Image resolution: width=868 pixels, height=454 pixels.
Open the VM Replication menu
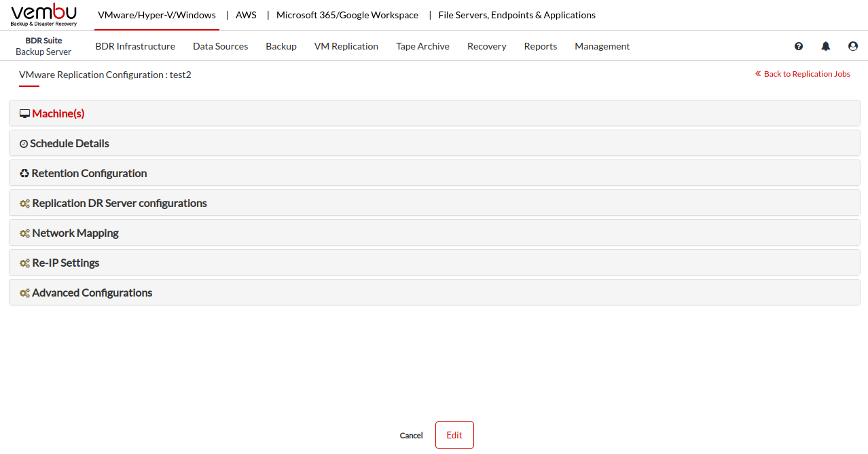[346, 46]
